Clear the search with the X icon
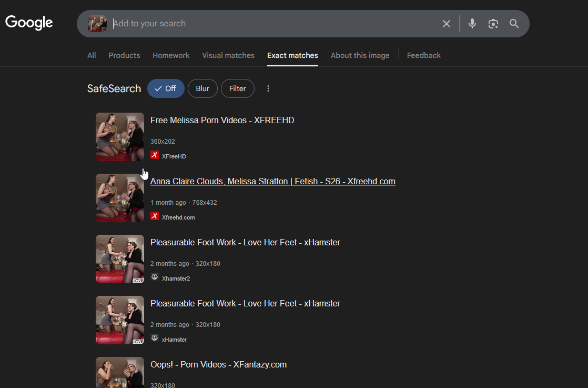 pyautogui.click(x=446, y=24)
